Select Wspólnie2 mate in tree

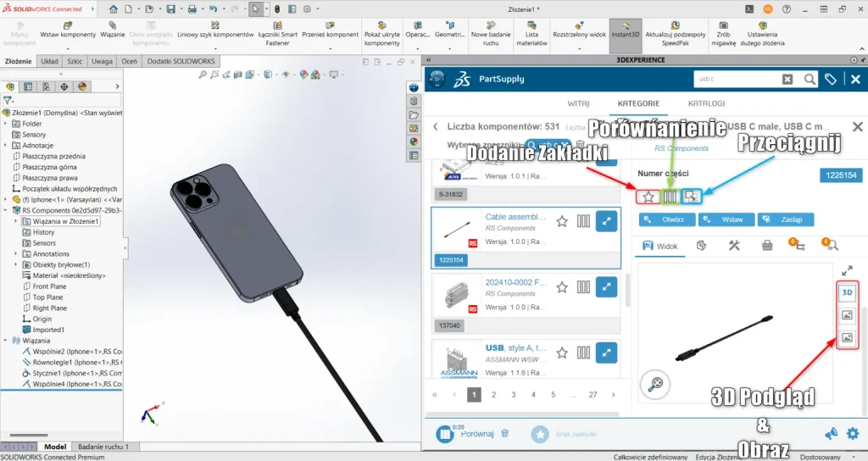[72, 352]
